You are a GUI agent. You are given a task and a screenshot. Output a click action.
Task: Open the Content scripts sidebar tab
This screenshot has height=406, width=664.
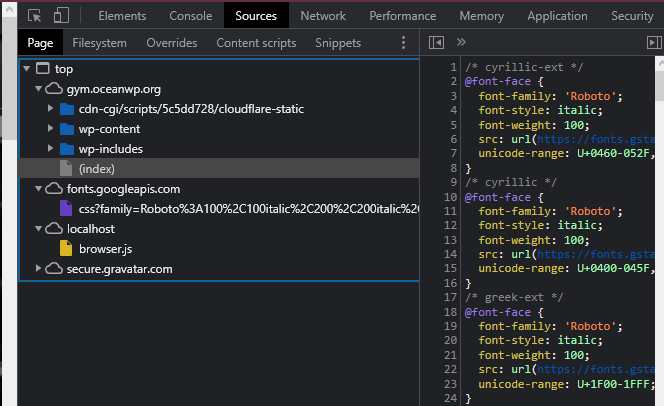pos(256,43)
